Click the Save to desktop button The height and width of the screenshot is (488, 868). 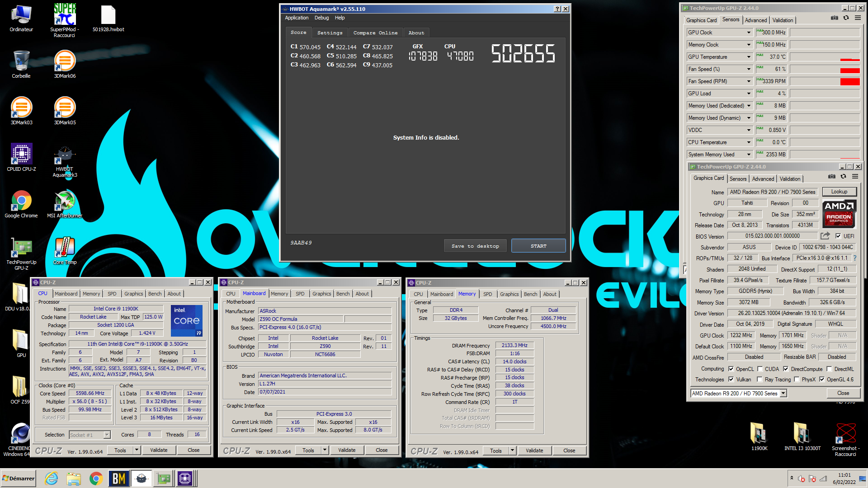[x=475, y=246]
